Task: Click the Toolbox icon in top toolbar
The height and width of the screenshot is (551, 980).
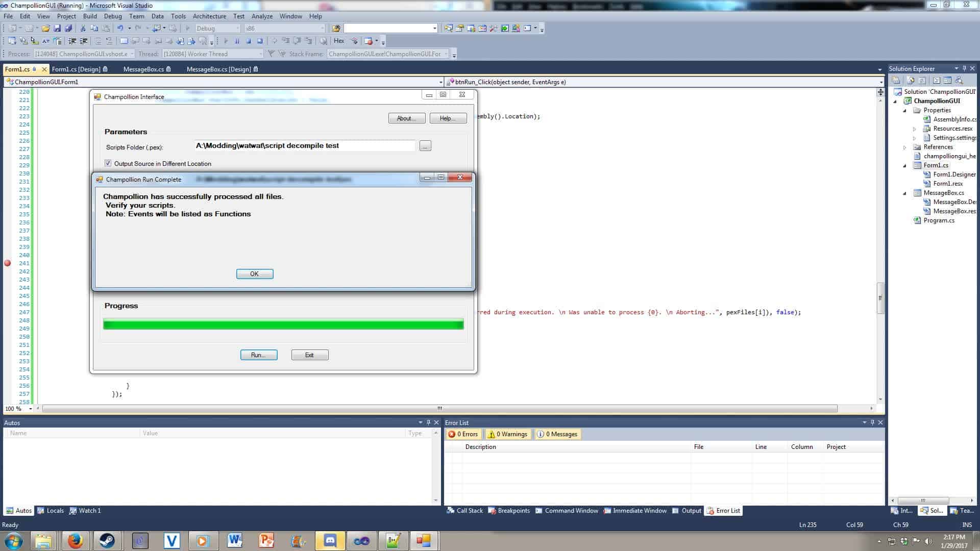Action: [x=493, y=28]
